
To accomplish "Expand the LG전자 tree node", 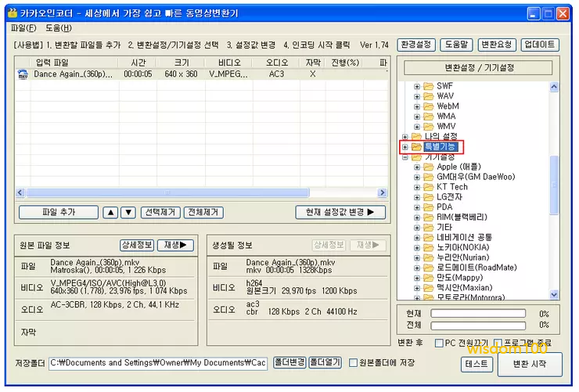I will 417,198.
